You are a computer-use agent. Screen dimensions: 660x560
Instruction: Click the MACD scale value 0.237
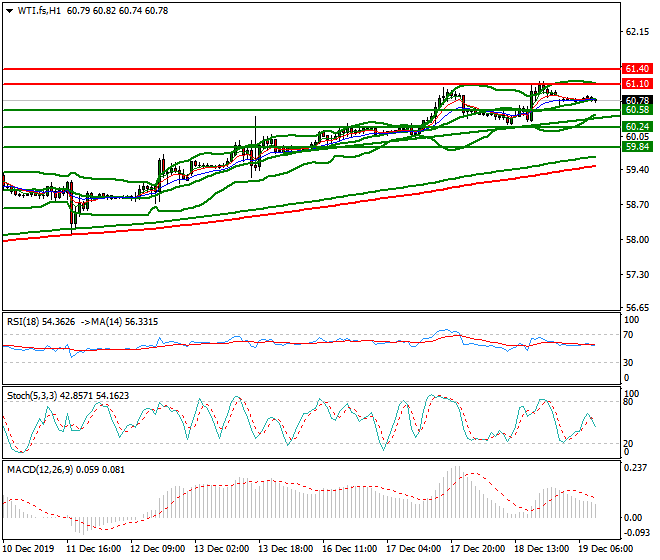635,468
